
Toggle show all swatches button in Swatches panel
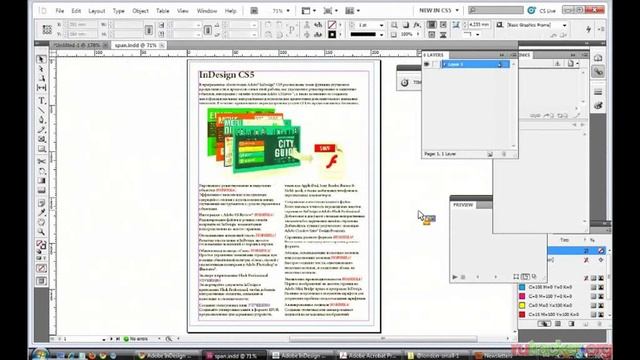544,324
